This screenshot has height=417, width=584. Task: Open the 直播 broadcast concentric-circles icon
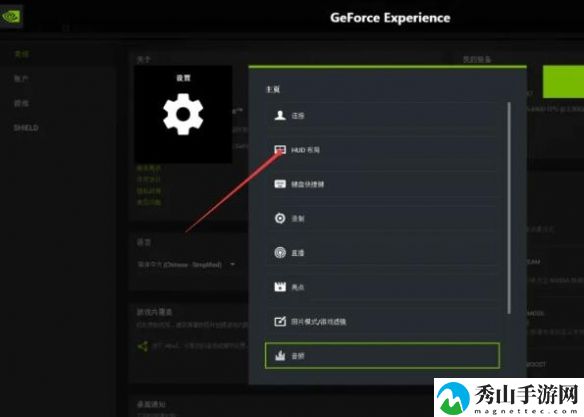(280, 253)
